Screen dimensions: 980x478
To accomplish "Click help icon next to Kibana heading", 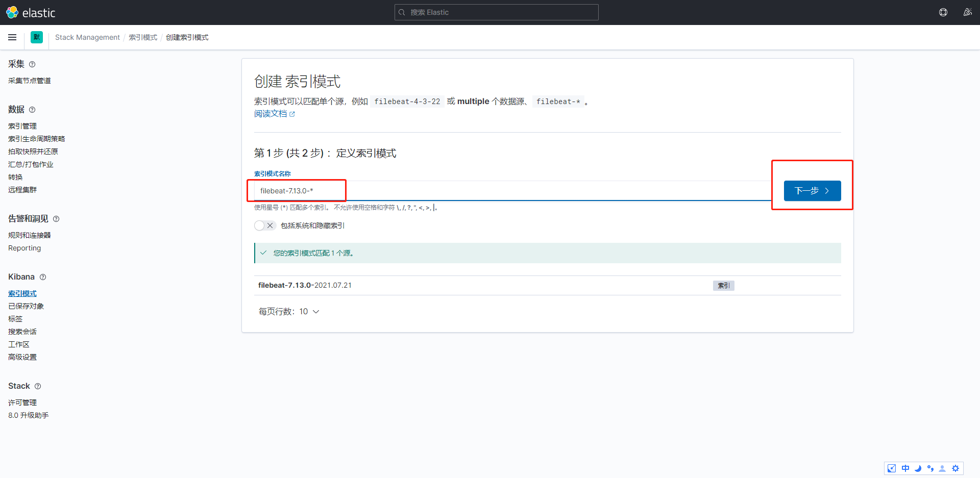I will pos(43,277).
